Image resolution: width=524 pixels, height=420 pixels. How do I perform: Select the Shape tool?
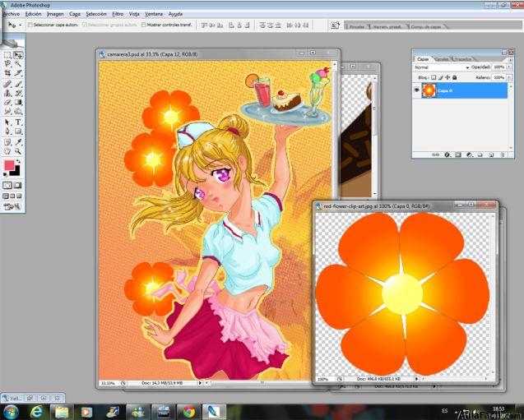(18, 132)
